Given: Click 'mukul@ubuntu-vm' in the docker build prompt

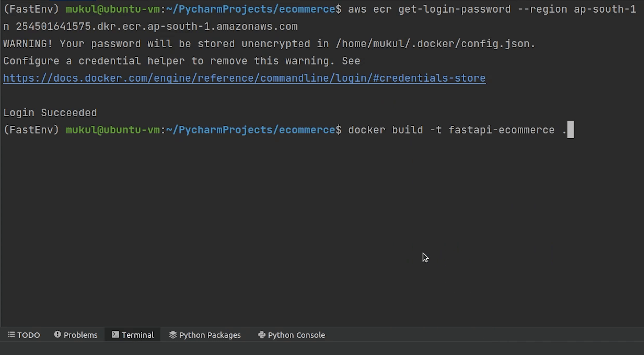Looking at the screenshot, I should point(113,130).
